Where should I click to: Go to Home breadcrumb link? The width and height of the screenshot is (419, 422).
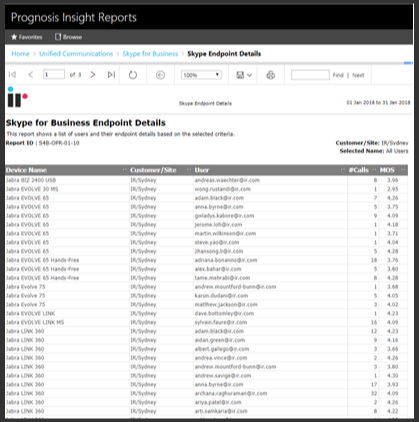click(x=20, y=54)
